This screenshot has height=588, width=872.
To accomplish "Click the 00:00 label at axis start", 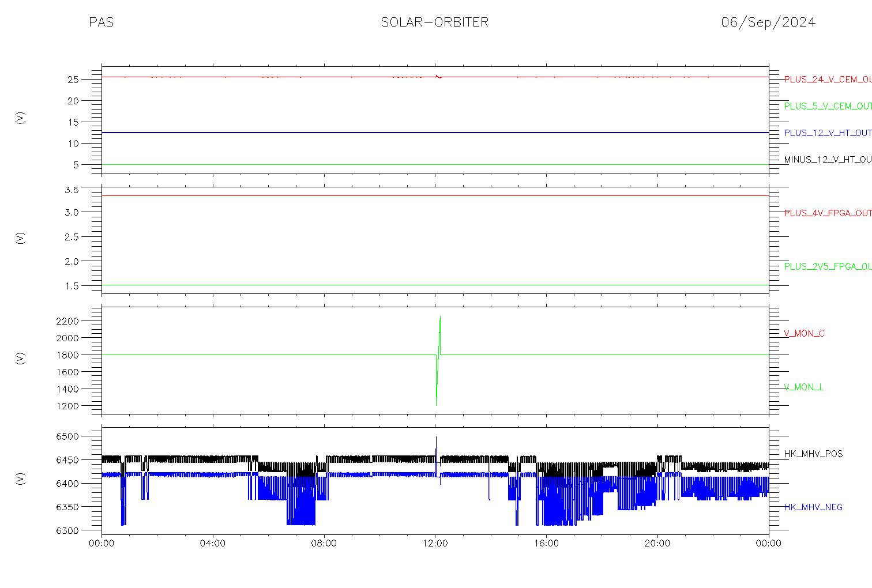I will click(102, 543).
